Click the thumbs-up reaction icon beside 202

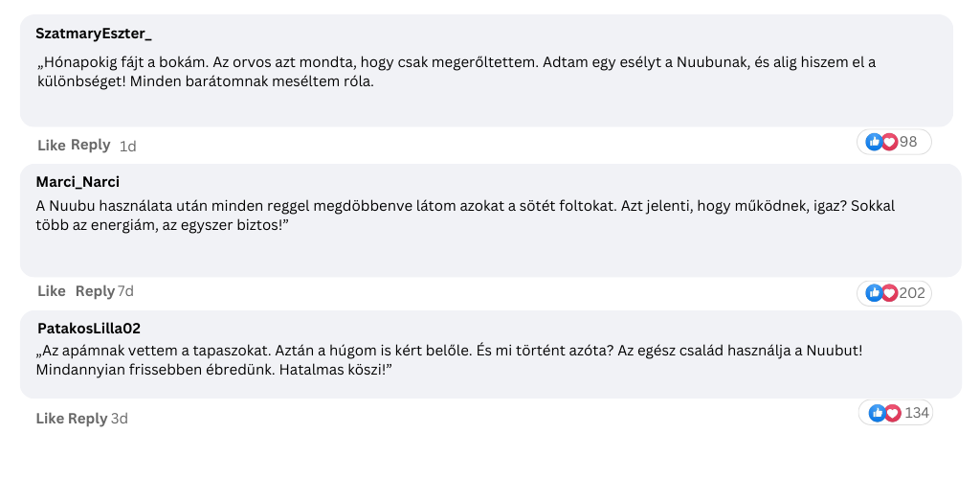[874, 292]
